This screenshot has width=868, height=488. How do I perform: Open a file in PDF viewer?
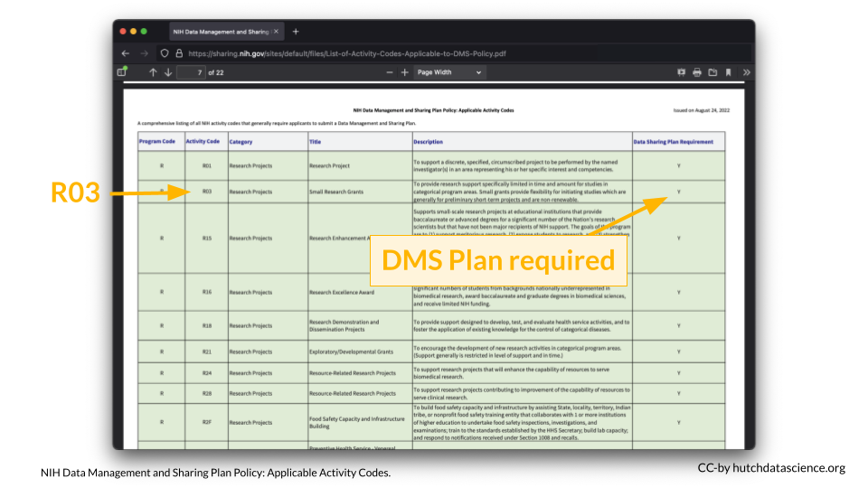[x=712, y=72]
